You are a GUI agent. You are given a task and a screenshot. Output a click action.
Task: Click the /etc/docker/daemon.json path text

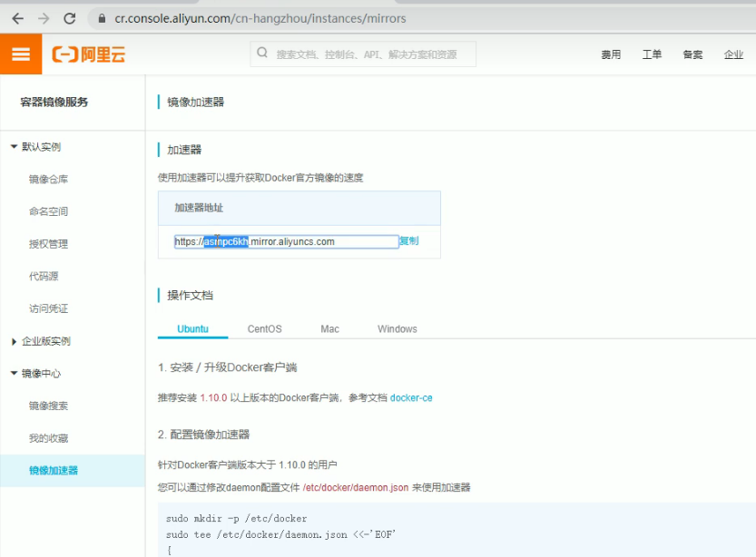(x=356, y=488)
